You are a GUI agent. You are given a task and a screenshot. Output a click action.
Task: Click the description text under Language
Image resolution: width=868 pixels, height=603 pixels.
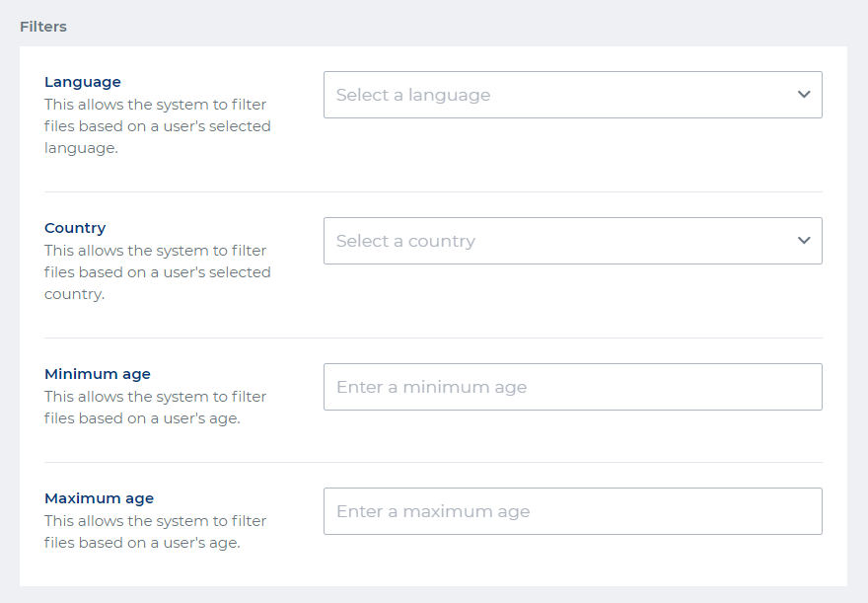[157, 126]
